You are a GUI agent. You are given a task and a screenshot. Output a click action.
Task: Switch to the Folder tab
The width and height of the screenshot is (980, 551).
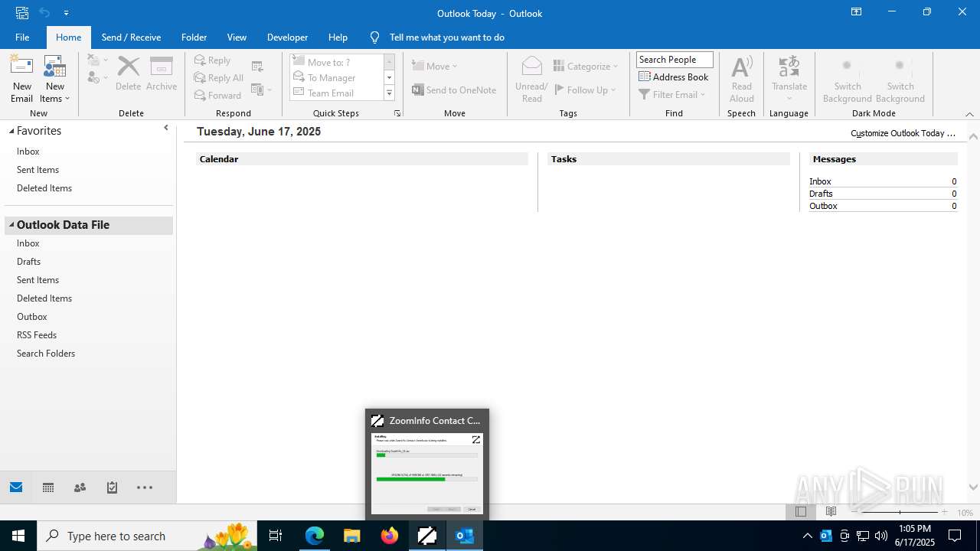194,37
